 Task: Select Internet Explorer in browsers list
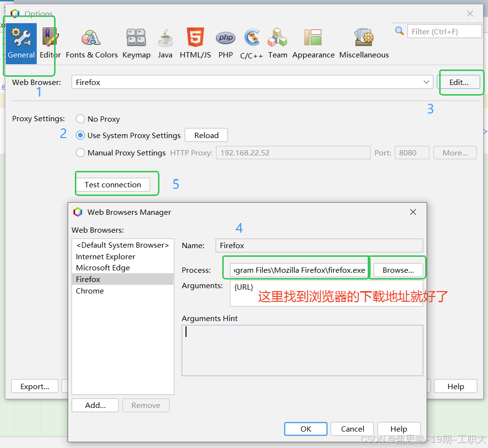coord(123,256)
